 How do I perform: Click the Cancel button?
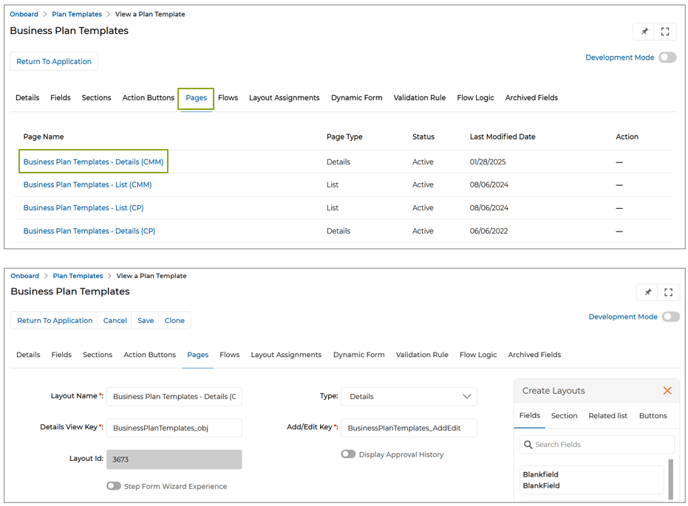coord(115,321)
